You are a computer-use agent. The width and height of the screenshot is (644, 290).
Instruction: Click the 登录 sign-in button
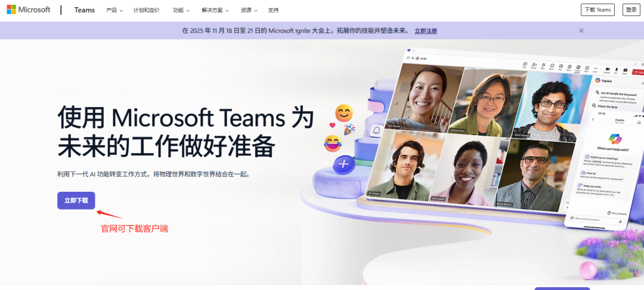tap(631, 10)
